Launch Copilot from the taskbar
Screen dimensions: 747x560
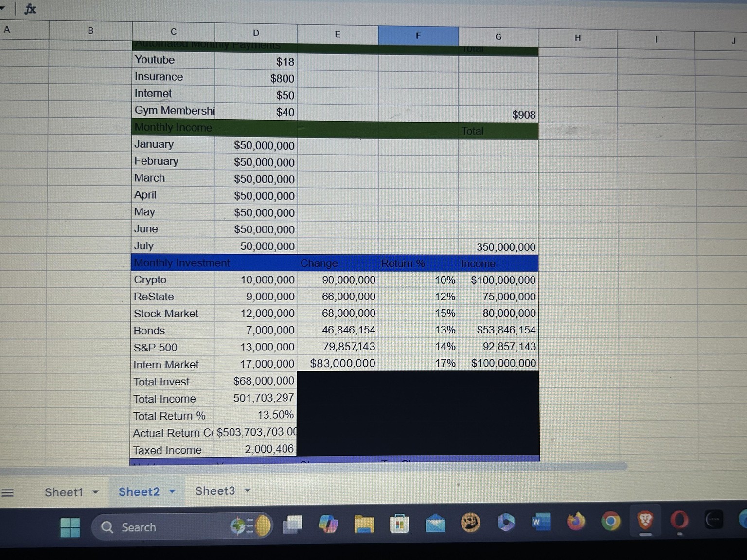click(328, 524)
